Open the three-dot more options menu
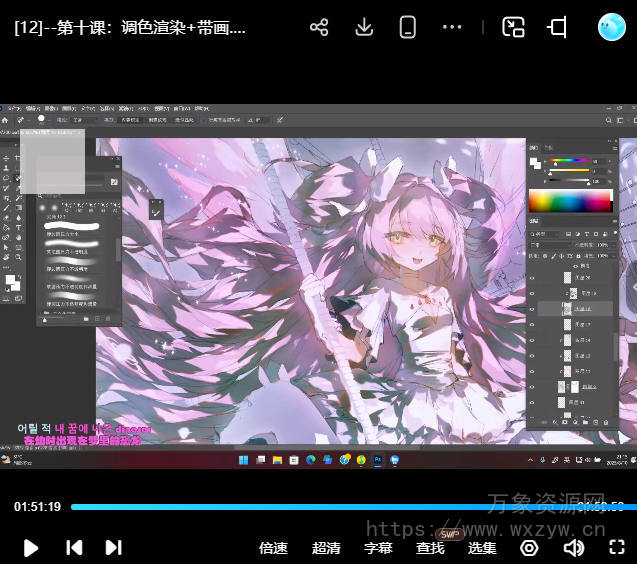The image size is (637, 564). [x=452, y=28]
